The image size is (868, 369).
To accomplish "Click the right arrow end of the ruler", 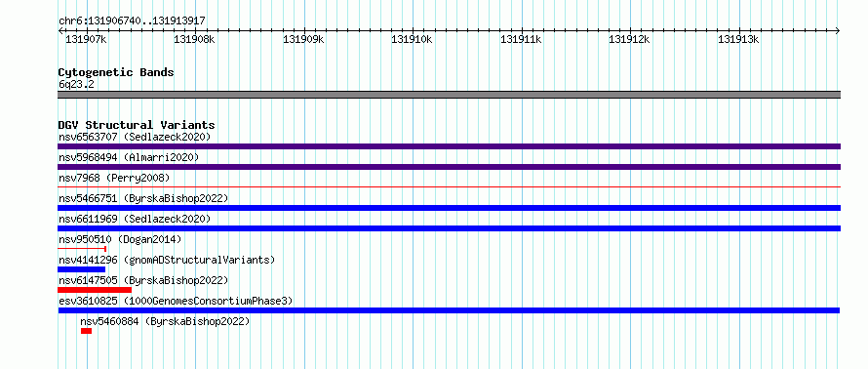I will 838,31.
